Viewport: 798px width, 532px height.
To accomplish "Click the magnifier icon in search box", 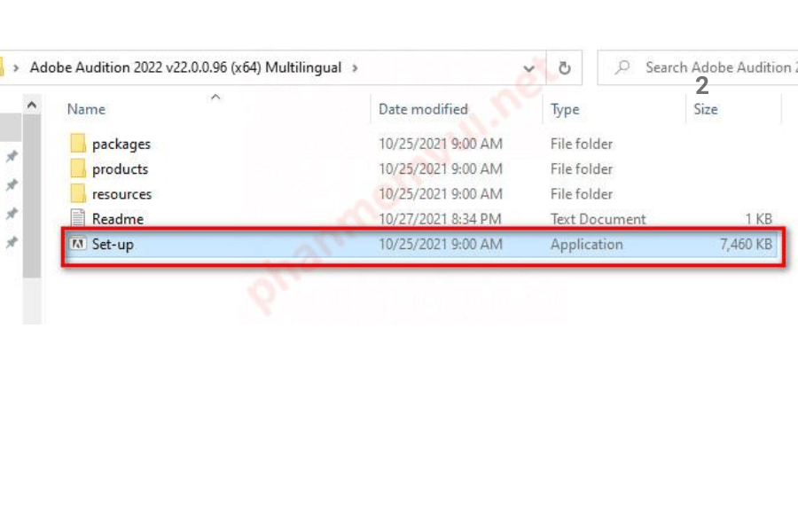I will pos(623,67).
